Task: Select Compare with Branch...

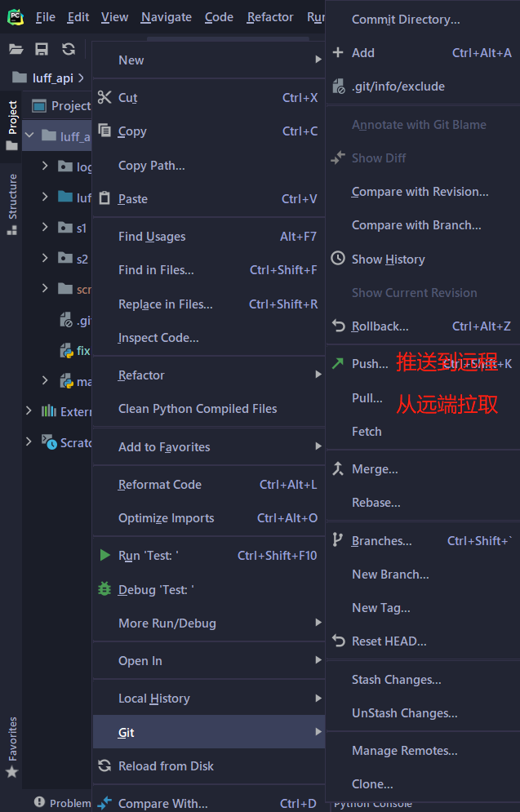Action: tap(423, 225)
